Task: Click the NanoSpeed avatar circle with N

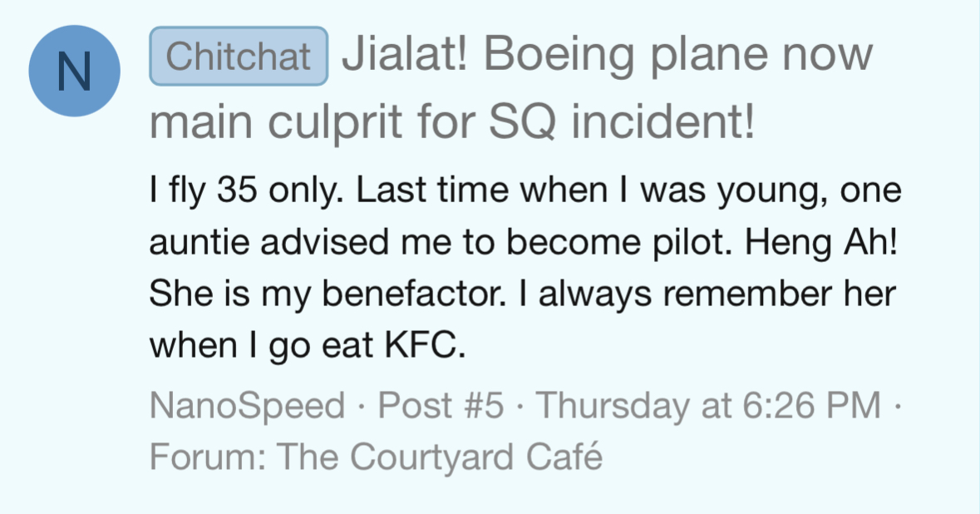Action: [x=74, y=71]
